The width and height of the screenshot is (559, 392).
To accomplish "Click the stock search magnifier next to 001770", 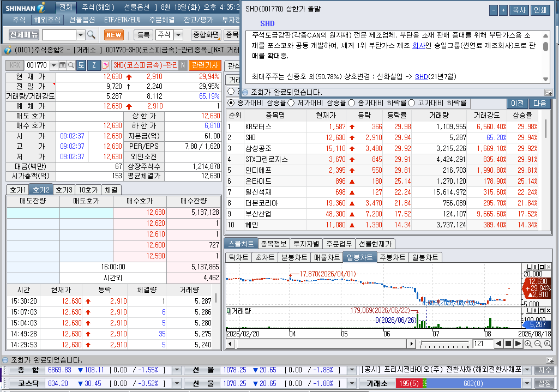I will click(70, 65).
